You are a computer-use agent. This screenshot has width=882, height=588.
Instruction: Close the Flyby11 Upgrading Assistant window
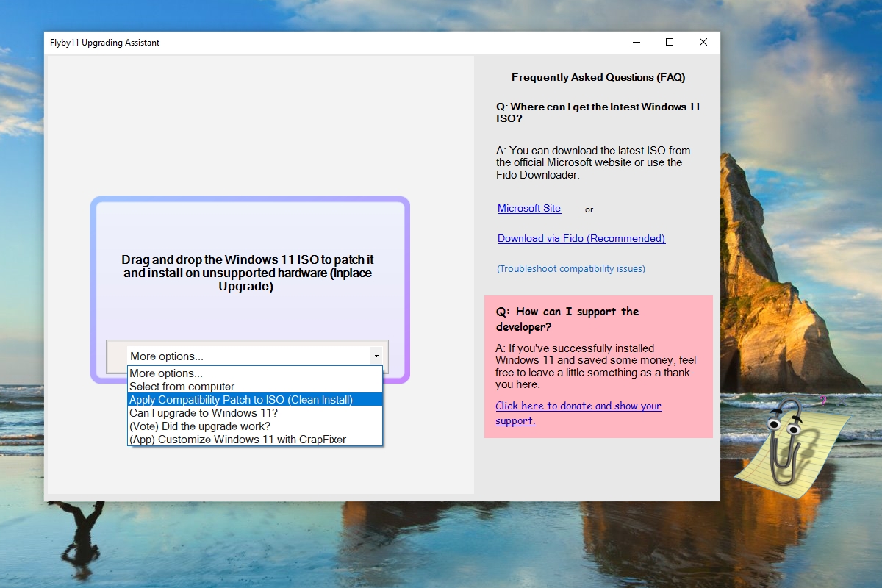pos(703,43)
